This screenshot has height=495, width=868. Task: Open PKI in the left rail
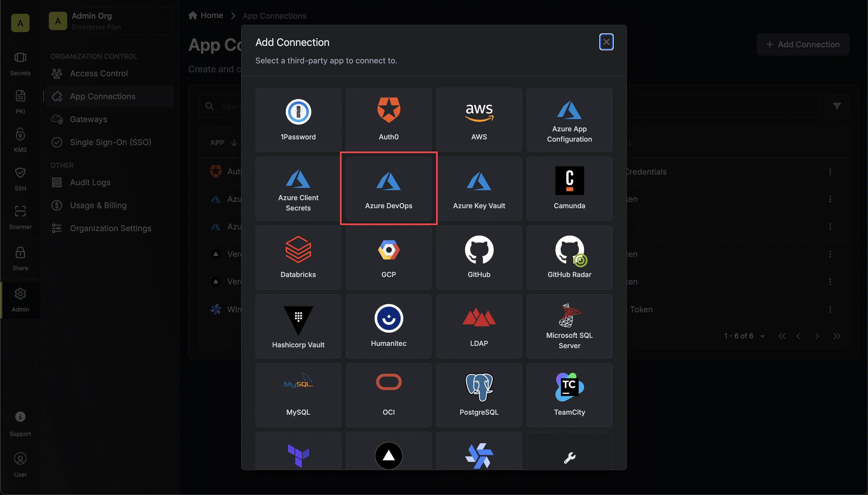point(20,102)
